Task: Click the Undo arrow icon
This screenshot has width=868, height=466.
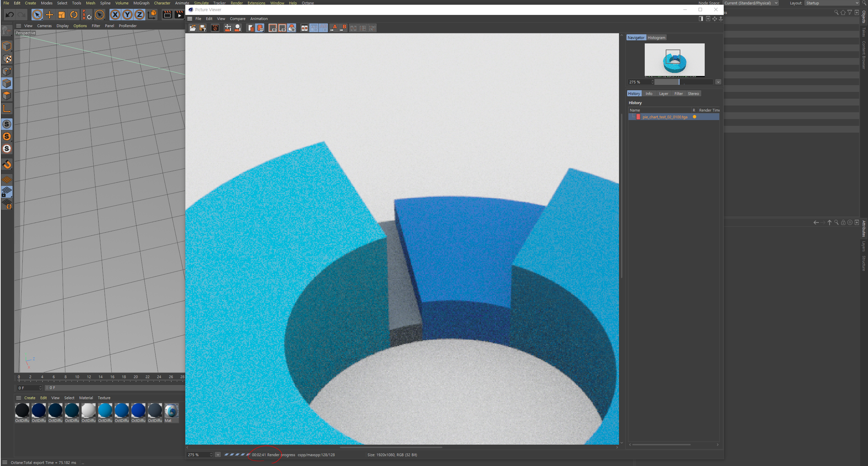Action: [x=9, y=15]
